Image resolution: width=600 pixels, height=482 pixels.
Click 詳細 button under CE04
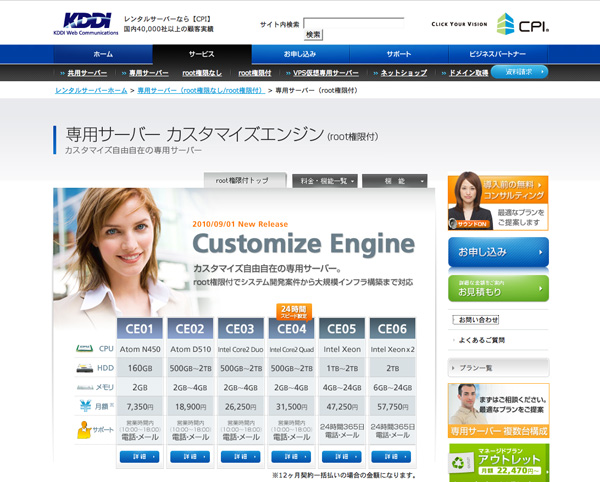(291, 456)
